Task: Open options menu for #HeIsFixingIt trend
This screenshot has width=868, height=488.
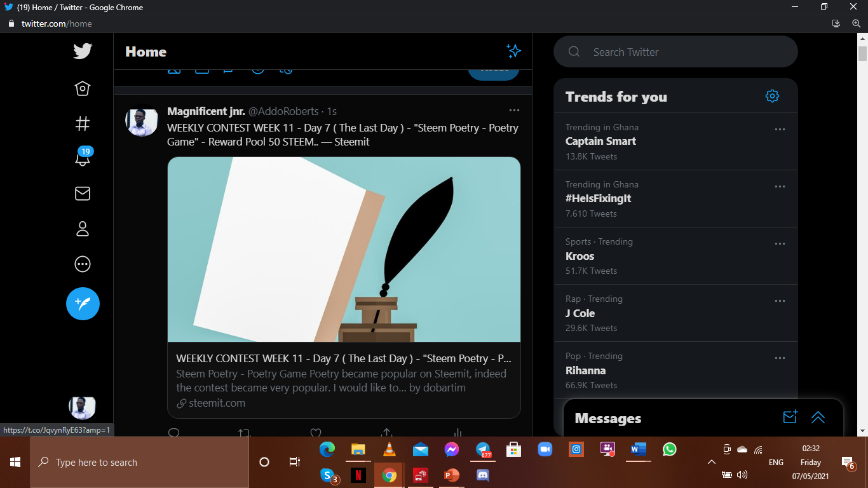Action: pos(780,186)
